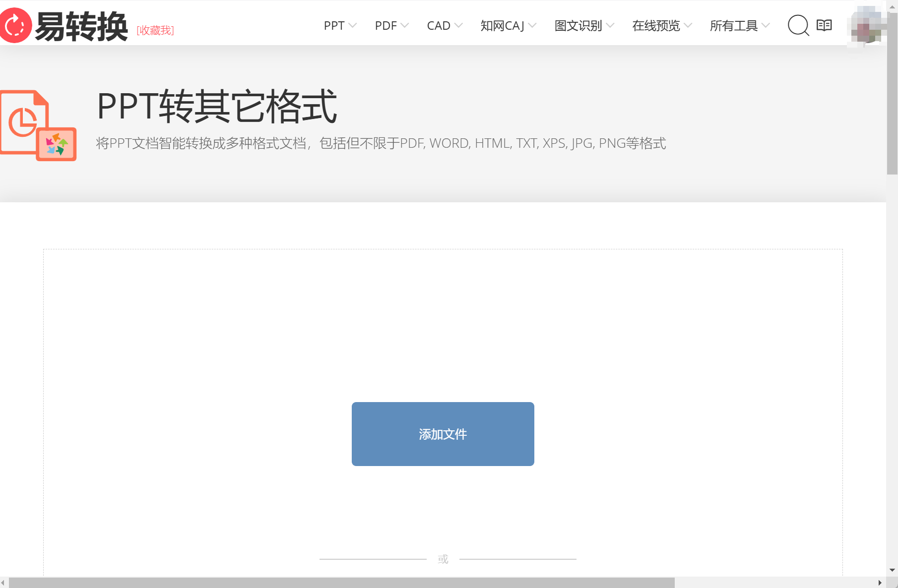This screenshot has height=588, width=898.
Task: Open the PDF navigation menu
Action: tap(386, 26)
